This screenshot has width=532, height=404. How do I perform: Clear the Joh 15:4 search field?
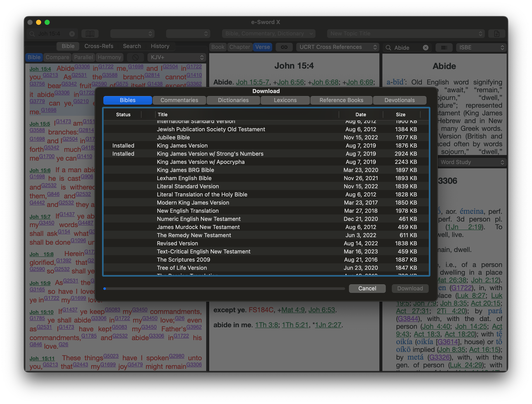pos(72,34)
